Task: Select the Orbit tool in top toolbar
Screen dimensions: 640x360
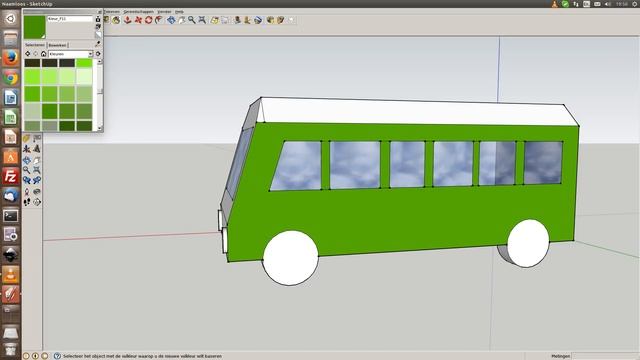Action: (171, 20)
